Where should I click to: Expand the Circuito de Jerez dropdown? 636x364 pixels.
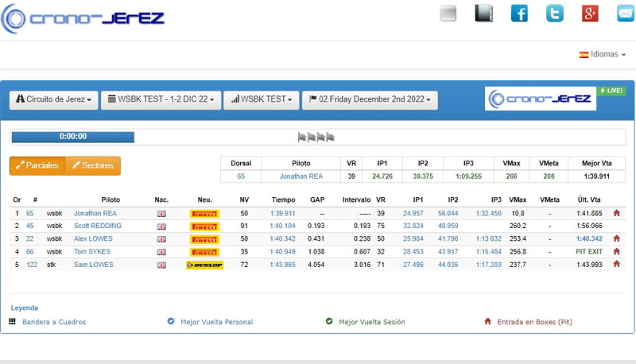coord(52,100)
